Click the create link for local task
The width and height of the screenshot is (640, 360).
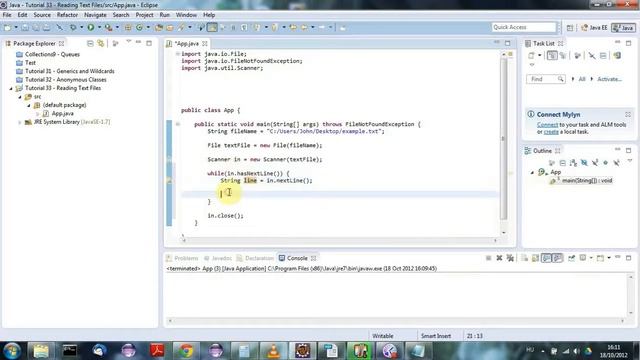coord(551,132)
